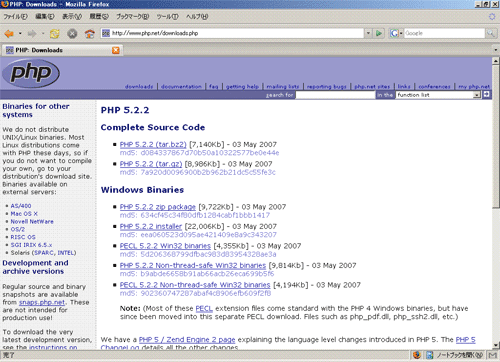Reload the page with the refresh icon
This screenshot has height=362, width=500.
tap(54, 34)
